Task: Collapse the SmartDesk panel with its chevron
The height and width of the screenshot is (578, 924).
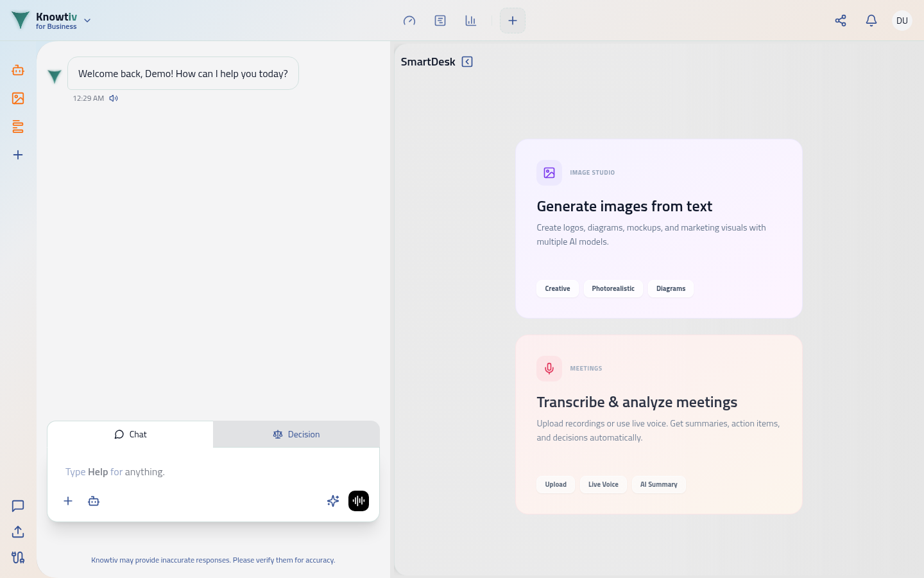Action: tap(467, 61)
